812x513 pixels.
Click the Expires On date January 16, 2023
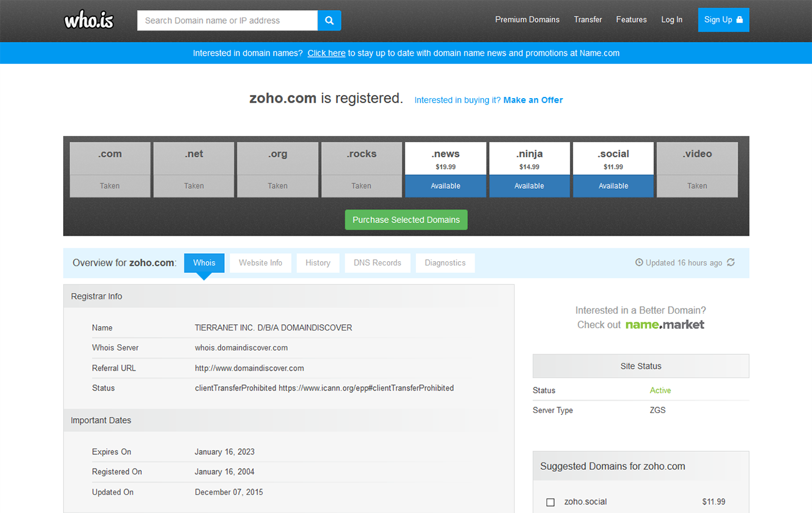coord(225,452)
